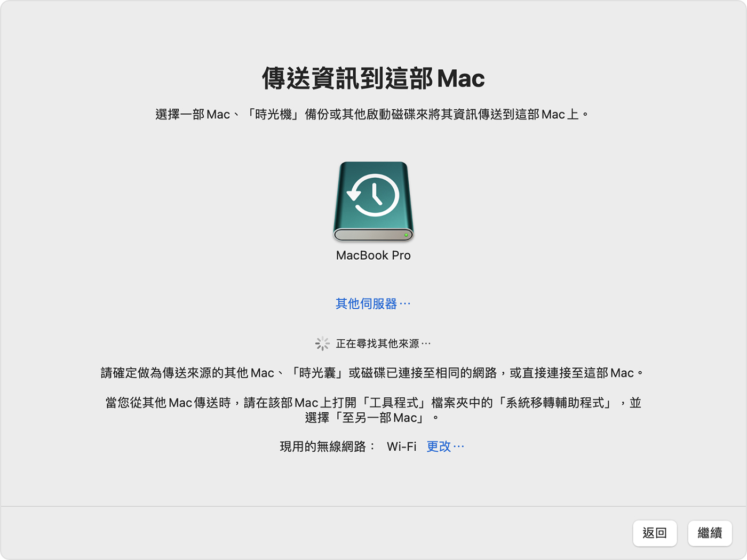Click the 現用的無線網路 label
Image resolution: width=747 pixels, height=560 pixels.
[x=328, y=446]
